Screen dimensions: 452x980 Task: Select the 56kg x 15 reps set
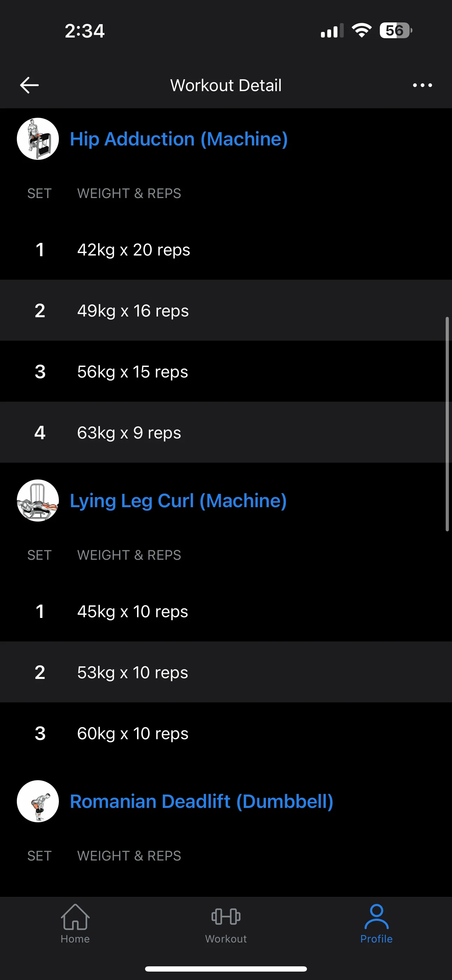tap(132, 372)
